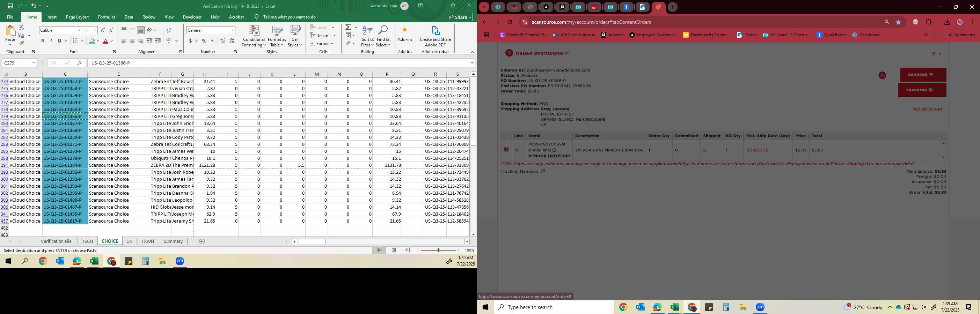This screenshot has width=980, height=314.
Task: Open the Cell Styles dropdown
Action: 295,37
